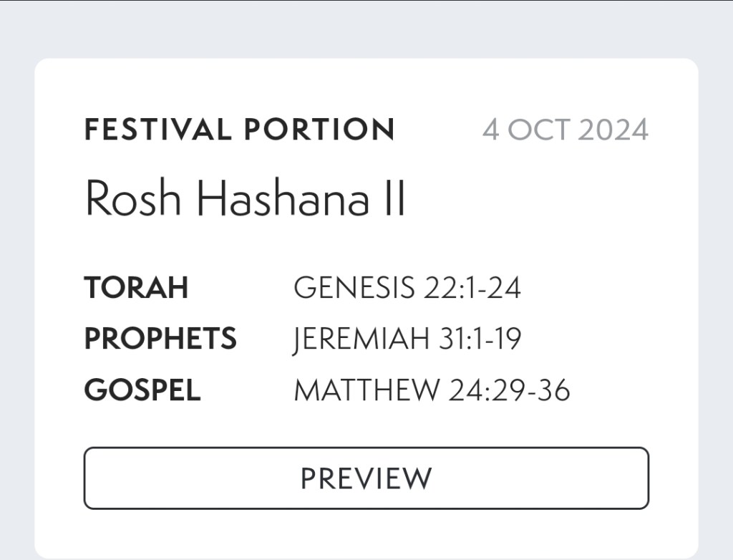The image size is (733, 560).
Task: Tap the Rosh Hashana II title
Action: [245, 198]
